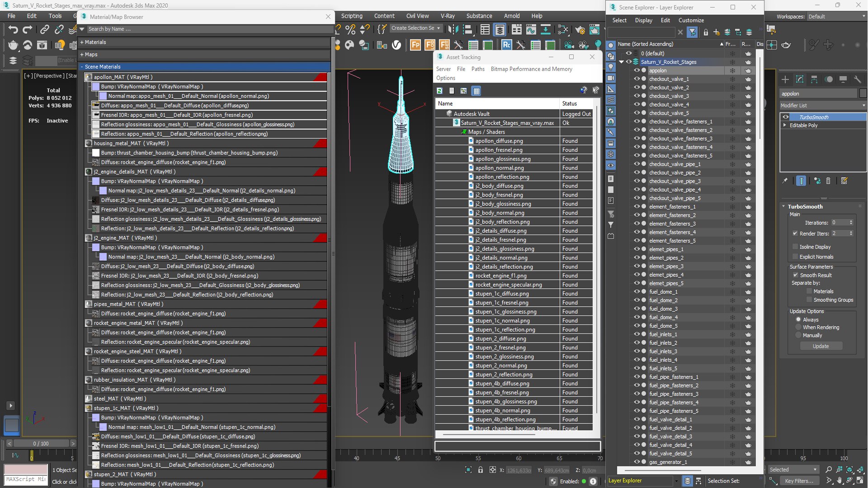Click the time slider 0 / 100 handle
Image resolution: width=868 pixels, height=488 pixels.
point(41,444)
